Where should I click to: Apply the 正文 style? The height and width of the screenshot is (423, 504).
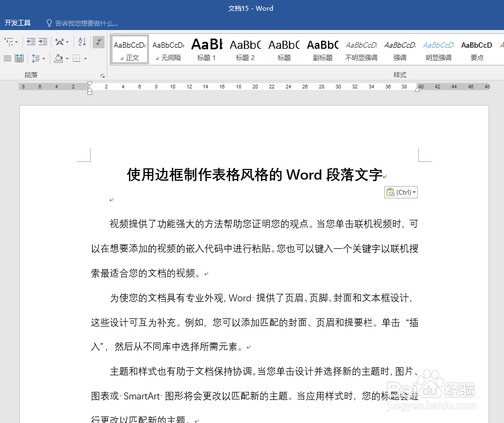coord(130,49)
